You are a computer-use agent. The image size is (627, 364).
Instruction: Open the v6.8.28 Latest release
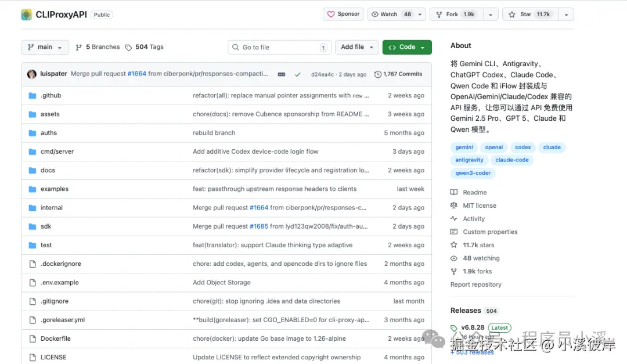pos(486,327)
